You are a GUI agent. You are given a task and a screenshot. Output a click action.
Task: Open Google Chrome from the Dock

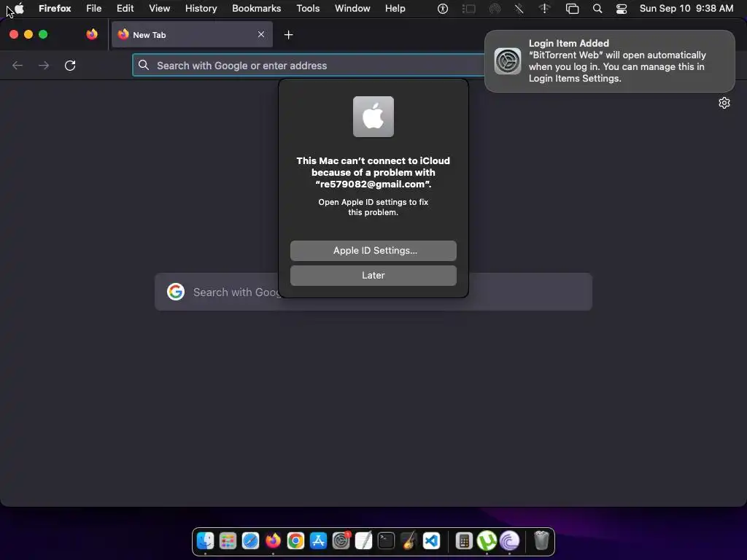[295, 541]
